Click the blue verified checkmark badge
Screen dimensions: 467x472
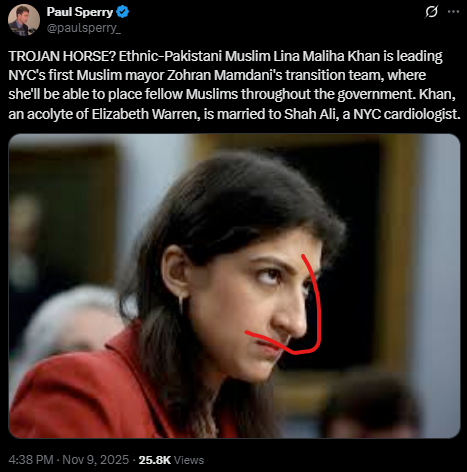coord(122,12)
